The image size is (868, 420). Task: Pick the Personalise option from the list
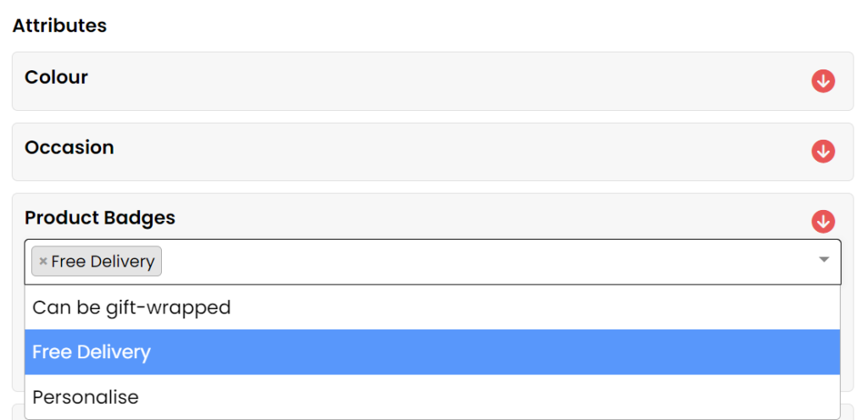[86, 397]
